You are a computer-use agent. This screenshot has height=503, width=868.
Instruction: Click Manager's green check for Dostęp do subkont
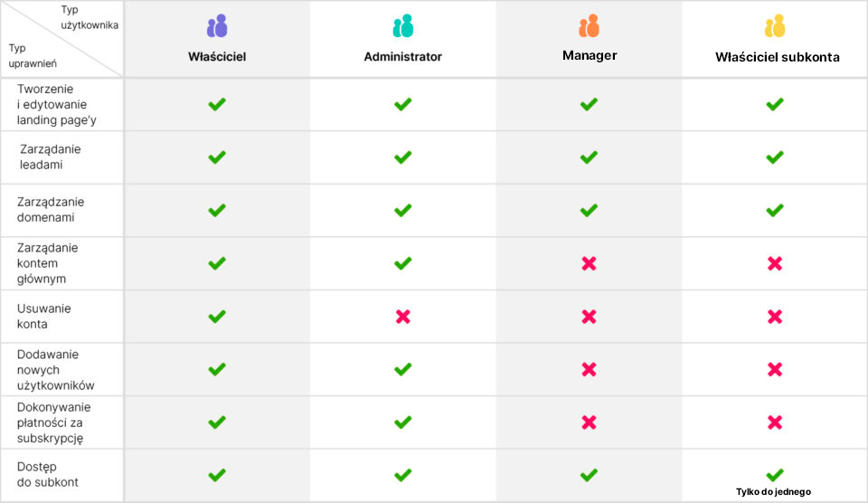point(589,475)
